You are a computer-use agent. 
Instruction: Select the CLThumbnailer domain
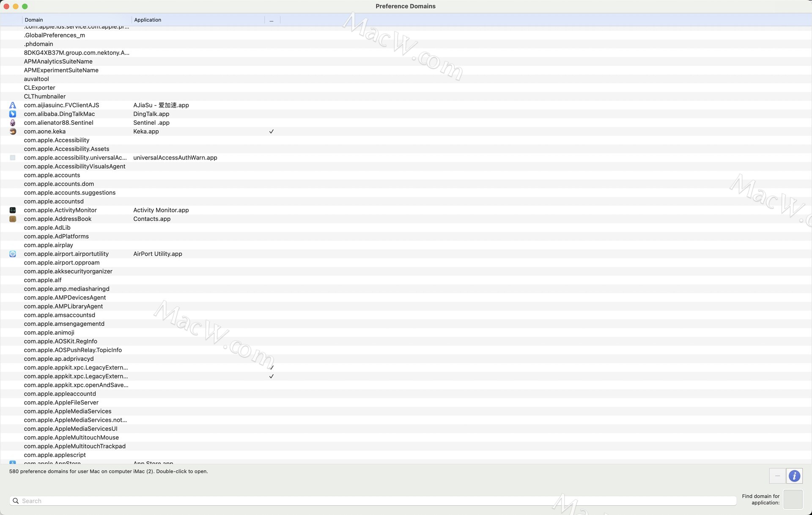point(45,96)
